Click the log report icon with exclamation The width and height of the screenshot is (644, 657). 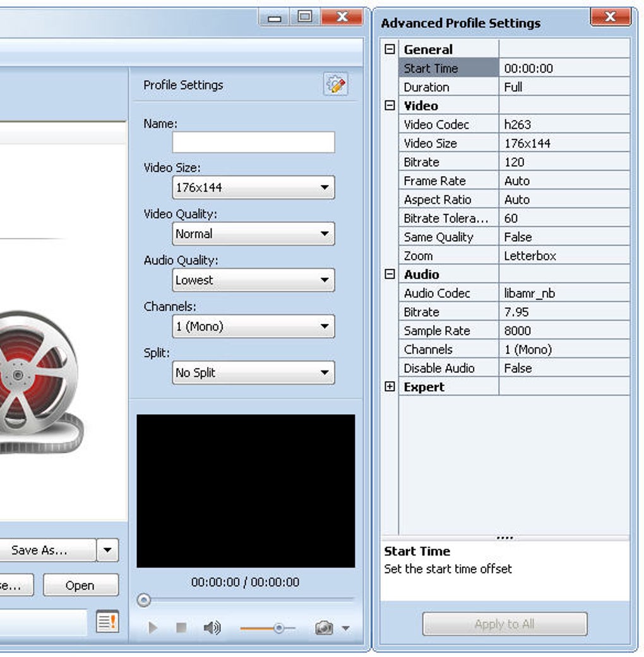(x=107, y=622)
